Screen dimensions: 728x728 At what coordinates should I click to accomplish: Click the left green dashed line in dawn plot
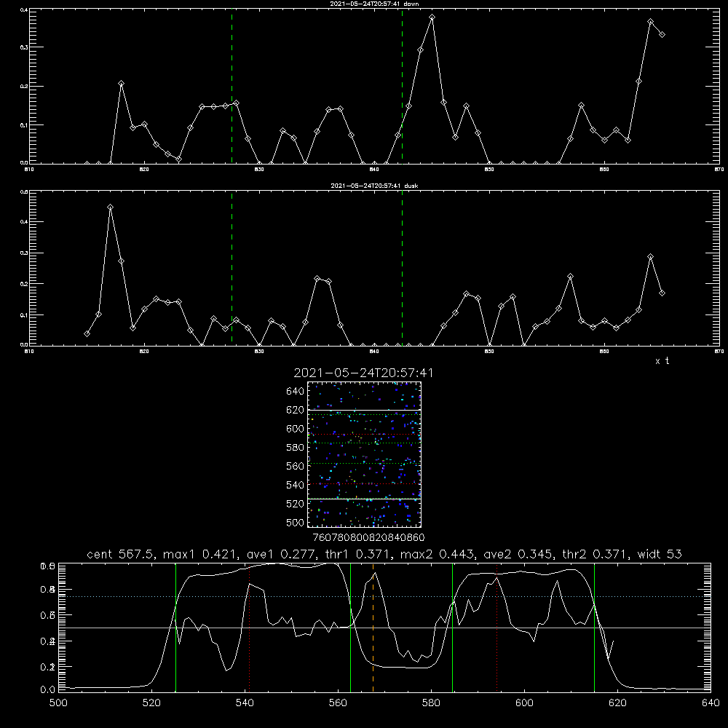point(232,86)
